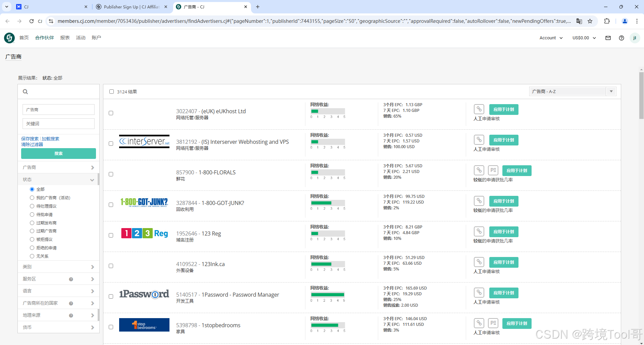Open the Account dropdown

[x=551, y=38]
